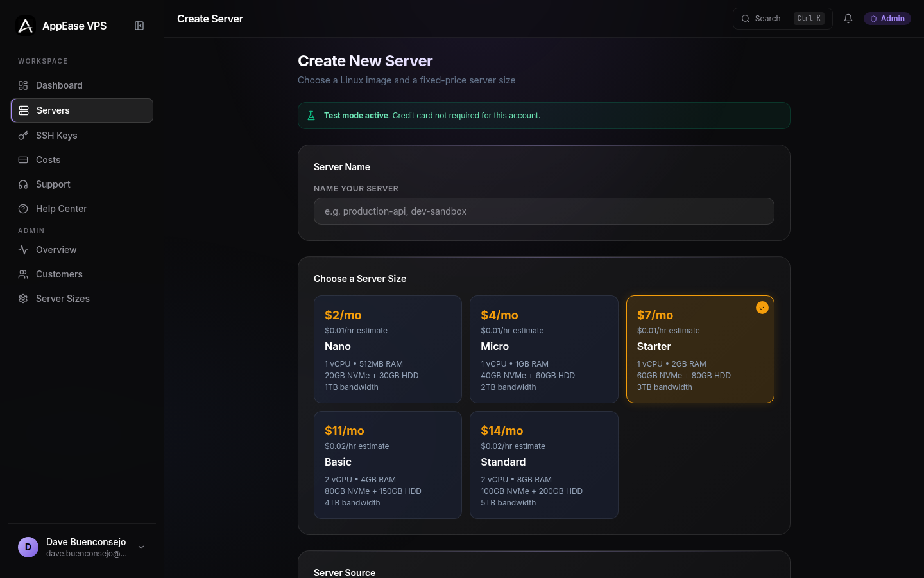This screenshot has height=578, width=924.
Task: Click the Servers stack icon
Action: [24, 110]
